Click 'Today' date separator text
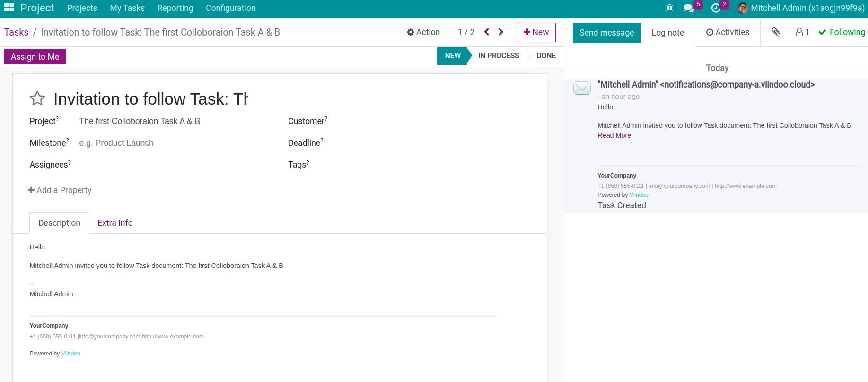 (717, 68)
